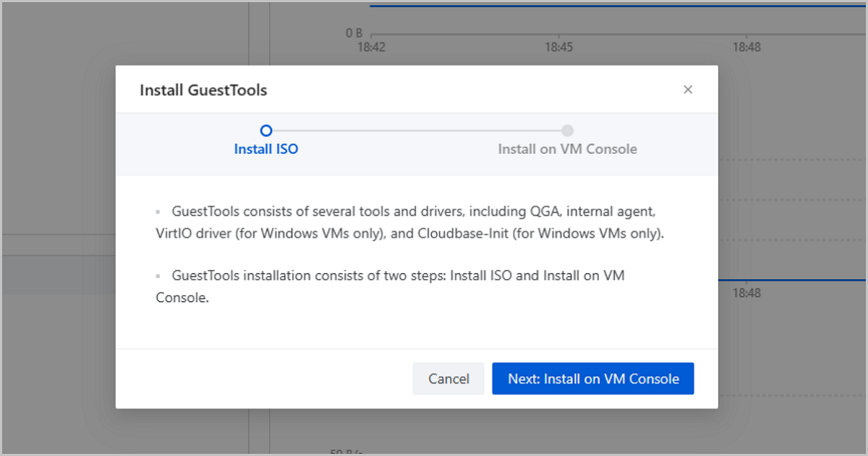Click the 18:48 label on the upper chart

pyautogui.click(x=746, y=48)
